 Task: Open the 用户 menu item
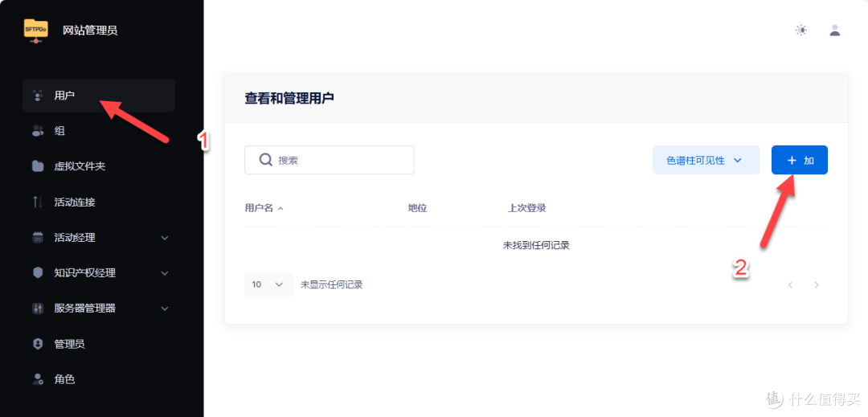pos(99,96)
